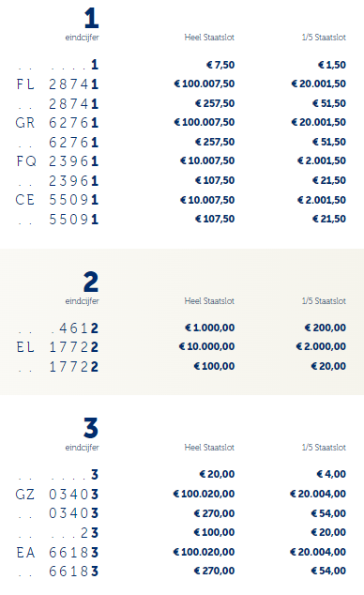
Task: Click the €10.000,00 prize in section 2
Action: pos(207,346)
